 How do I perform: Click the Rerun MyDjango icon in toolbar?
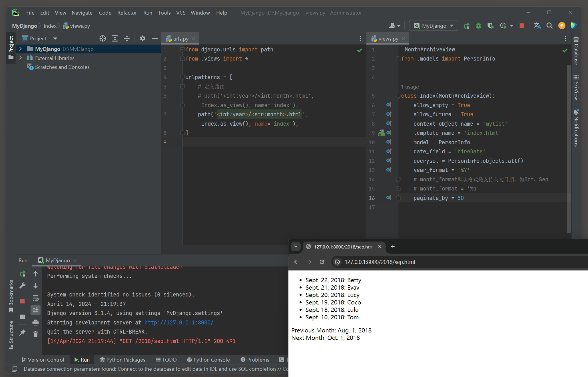click(x=467, y=26)
